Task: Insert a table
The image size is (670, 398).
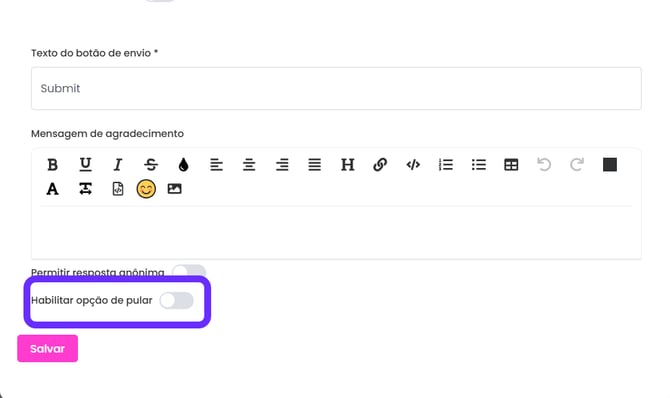Action: (511, 165)
